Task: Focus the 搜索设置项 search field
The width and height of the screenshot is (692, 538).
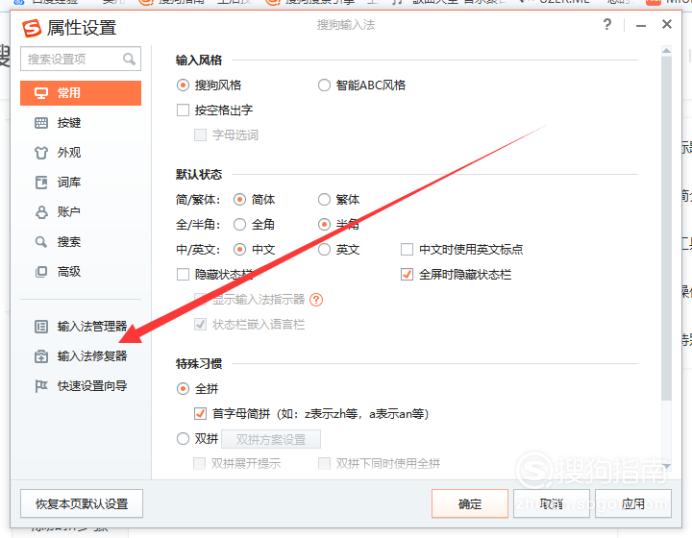Action: (81, 59)
